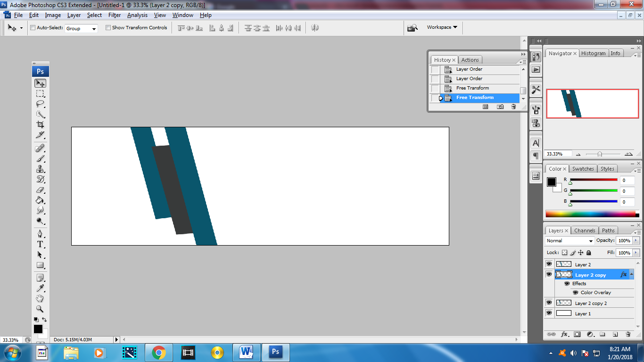This screenshot has width=644, height=362.
Task: Select the Slice tool
Action: (x=40, y=135)
